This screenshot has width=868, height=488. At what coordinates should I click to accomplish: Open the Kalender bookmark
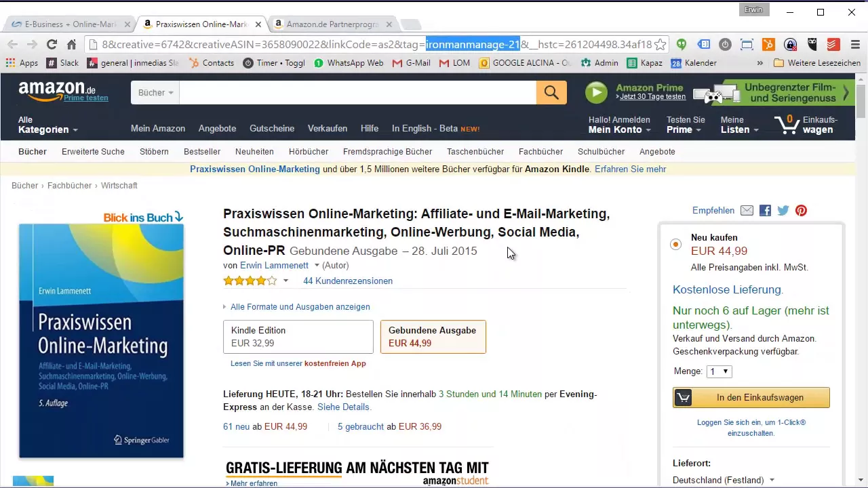coord(694,63)
